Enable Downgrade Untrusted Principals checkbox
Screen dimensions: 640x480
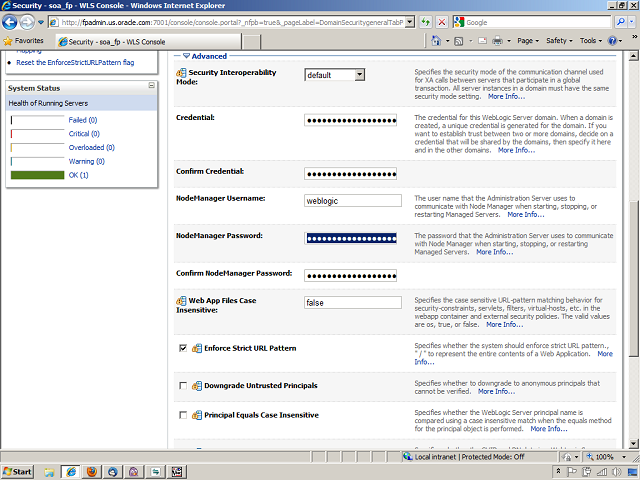(x=182, y=385)
